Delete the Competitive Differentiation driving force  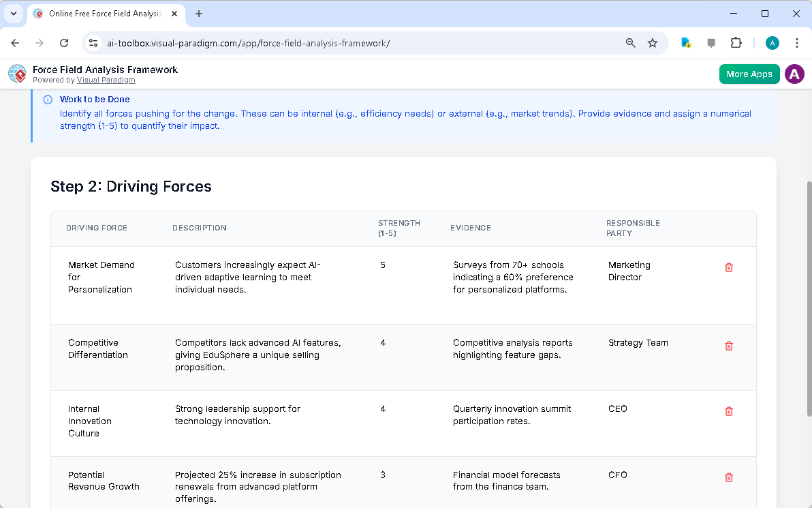tap(728, 346)
